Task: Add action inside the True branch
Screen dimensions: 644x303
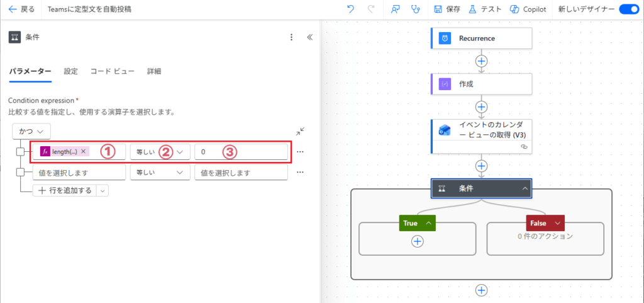Action: [418, 241]
